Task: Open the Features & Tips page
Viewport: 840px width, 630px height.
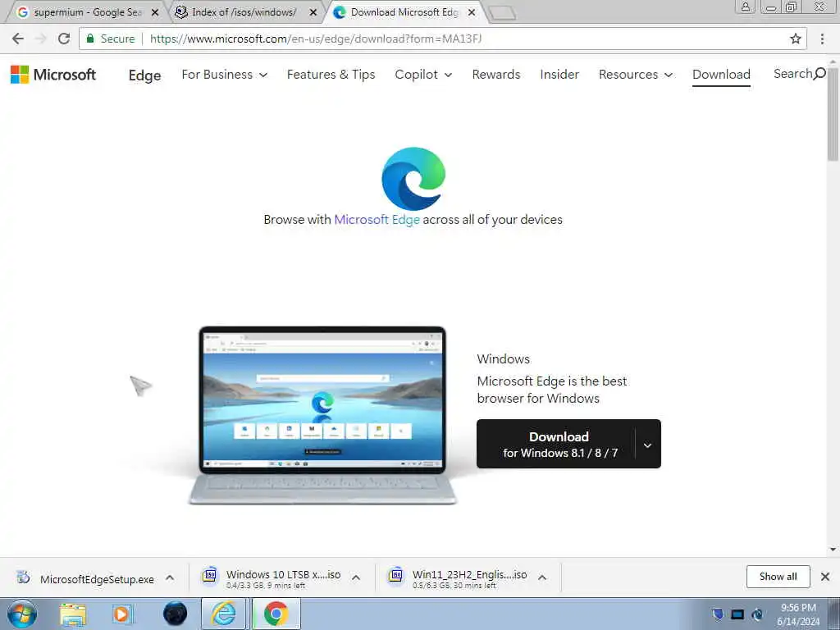Action: click(x=331, y=75)
